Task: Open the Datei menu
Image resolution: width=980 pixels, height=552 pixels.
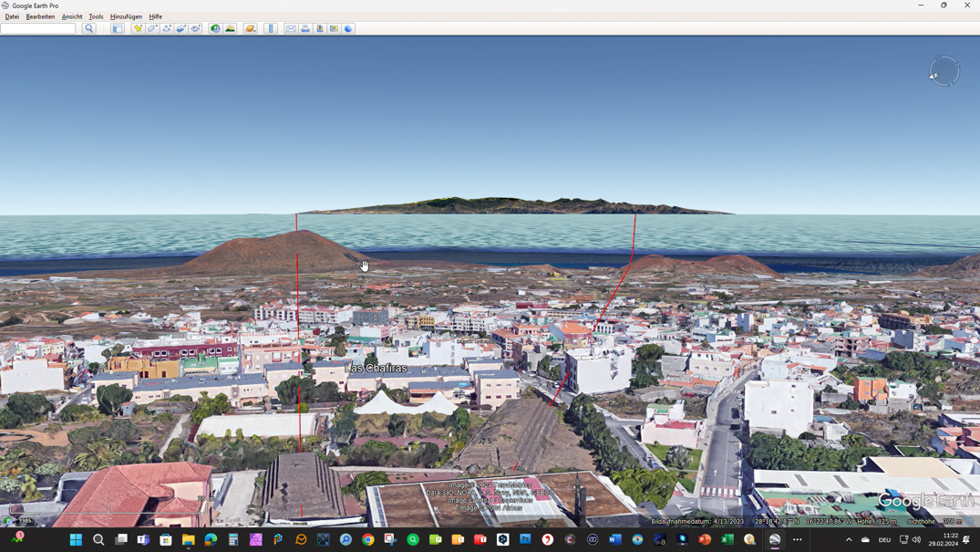Action: [12, 16]
